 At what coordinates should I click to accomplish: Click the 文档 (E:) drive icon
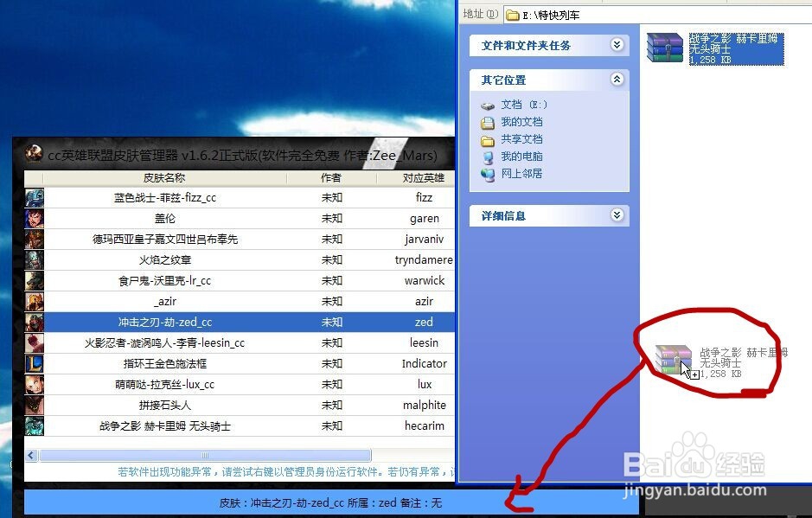[488, 106]
